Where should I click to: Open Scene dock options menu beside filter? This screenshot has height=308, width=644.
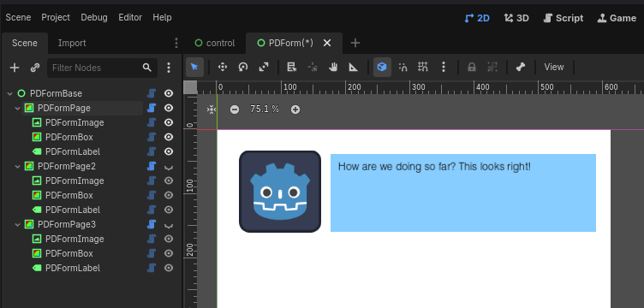(169, 68)
